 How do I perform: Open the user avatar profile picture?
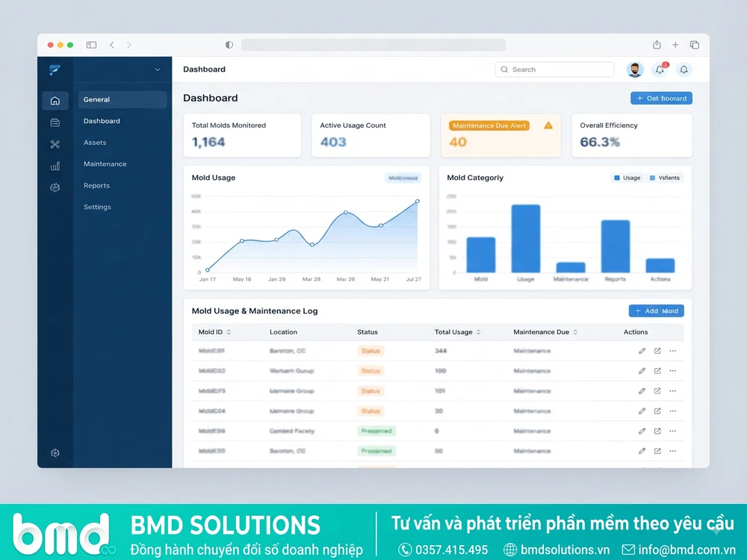pyautogui.click(x=634, y=69)
